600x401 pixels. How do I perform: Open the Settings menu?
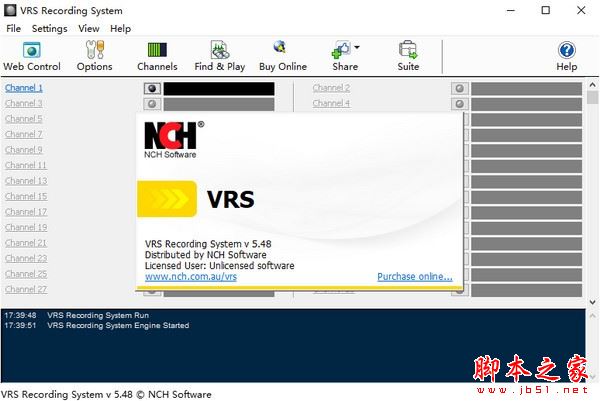point(49,29)
